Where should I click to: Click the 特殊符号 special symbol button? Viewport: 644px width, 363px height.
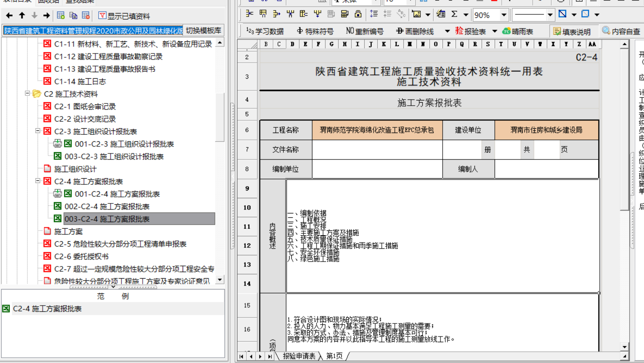(315, 31)
